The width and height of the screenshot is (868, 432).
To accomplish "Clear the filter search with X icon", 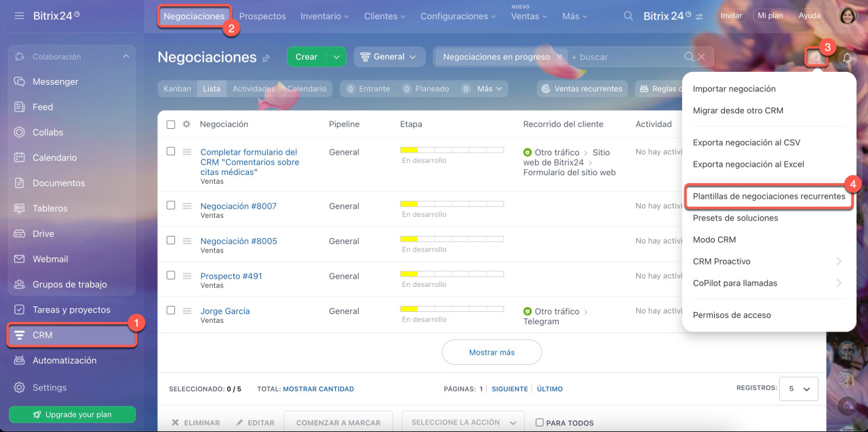I will click(702, 57).
